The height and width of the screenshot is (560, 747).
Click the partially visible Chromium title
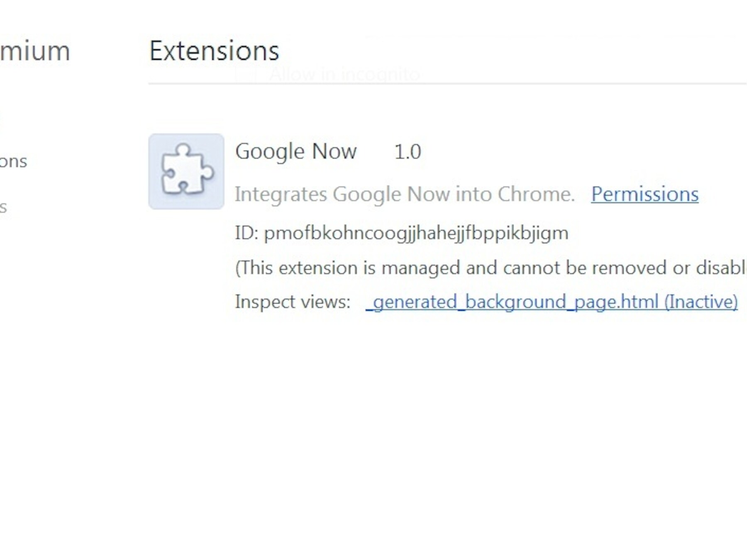click(35, 51)
